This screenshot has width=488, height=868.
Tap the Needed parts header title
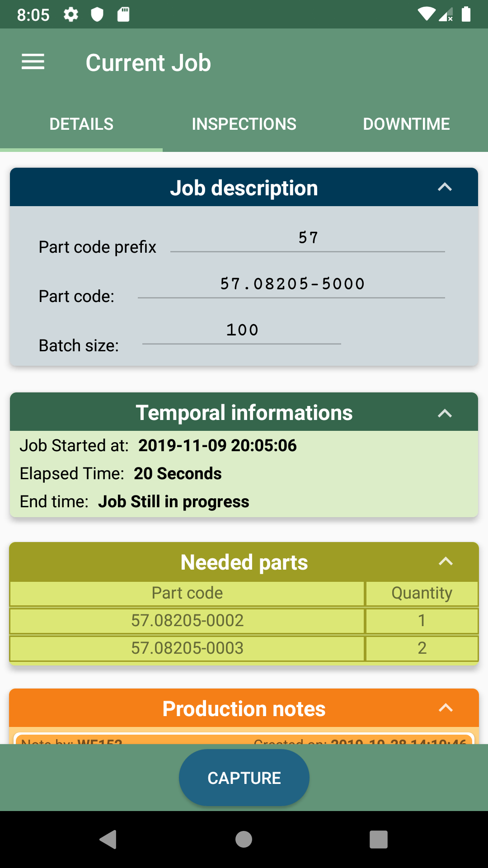coord(244,562)
